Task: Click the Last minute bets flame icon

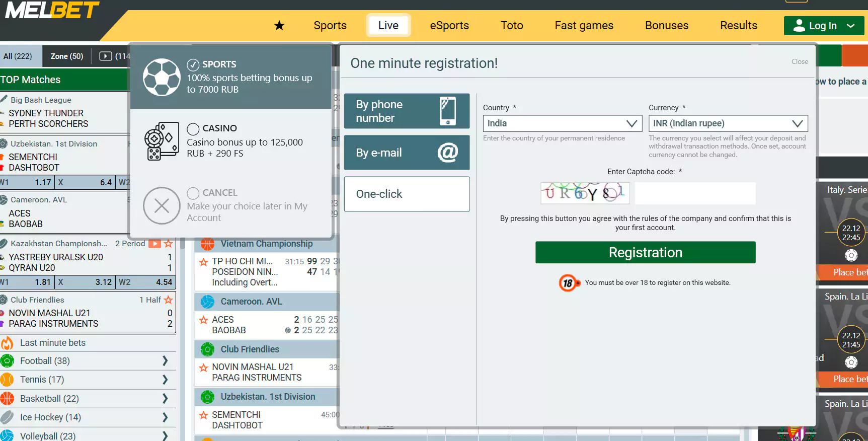Action: [7, 343]
